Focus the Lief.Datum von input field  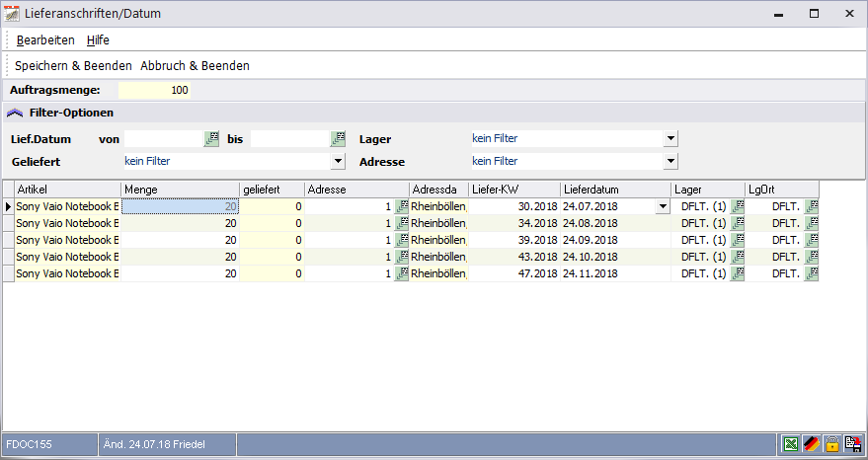[x=164, y=139]
